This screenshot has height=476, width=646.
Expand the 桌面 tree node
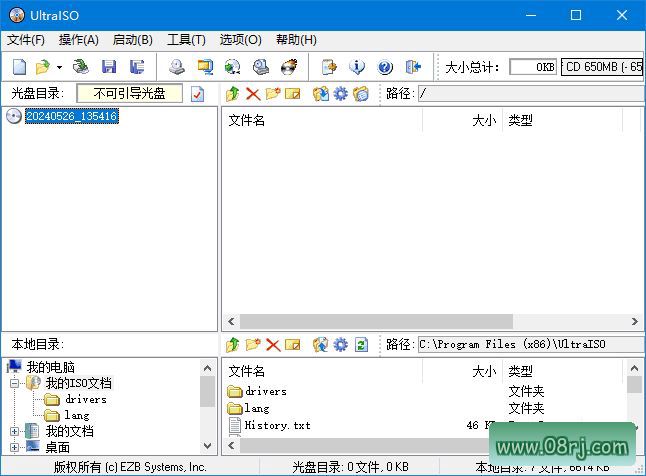point(14,447)
